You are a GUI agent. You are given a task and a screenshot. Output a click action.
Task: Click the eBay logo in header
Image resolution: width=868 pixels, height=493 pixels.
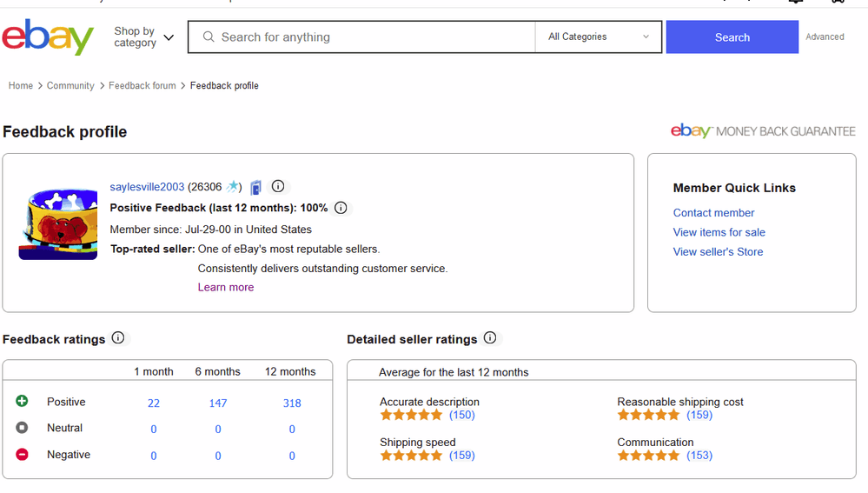48,37
